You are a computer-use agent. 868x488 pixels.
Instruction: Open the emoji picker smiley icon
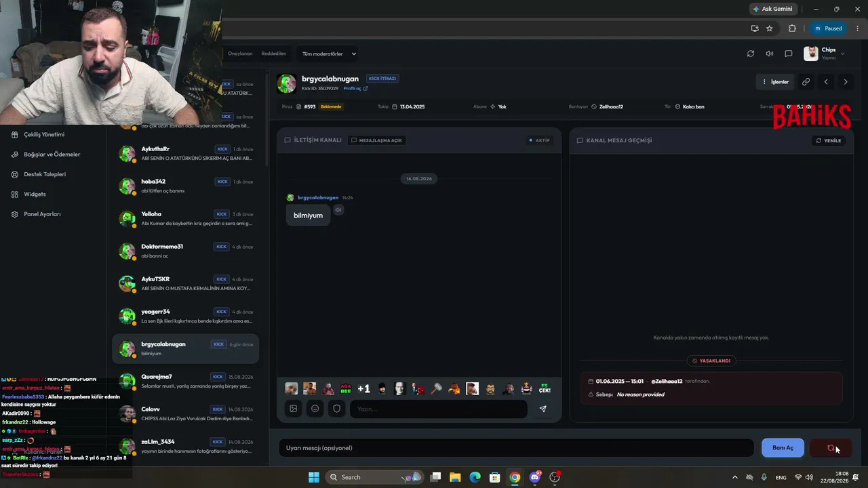315,409
